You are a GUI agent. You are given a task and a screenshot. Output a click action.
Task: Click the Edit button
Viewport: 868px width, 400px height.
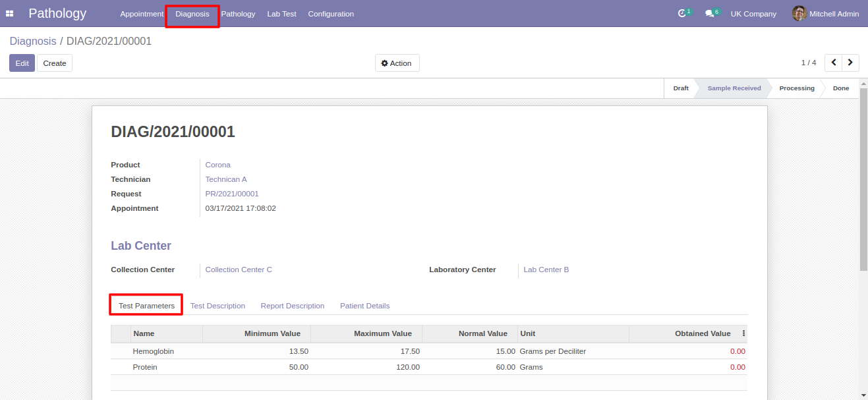tap(22, 63)
